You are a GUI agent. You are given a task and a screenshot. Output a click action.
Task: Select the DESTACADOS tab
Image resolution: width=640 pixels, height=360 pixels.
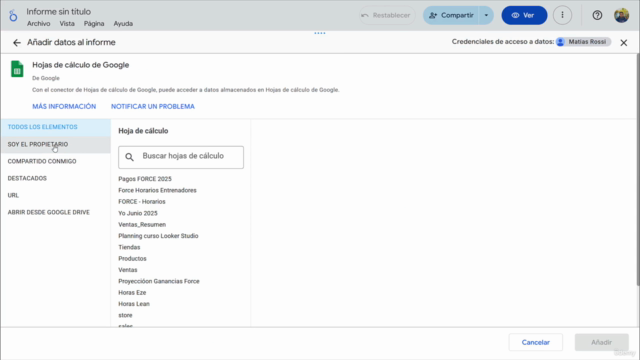[56, 178]
